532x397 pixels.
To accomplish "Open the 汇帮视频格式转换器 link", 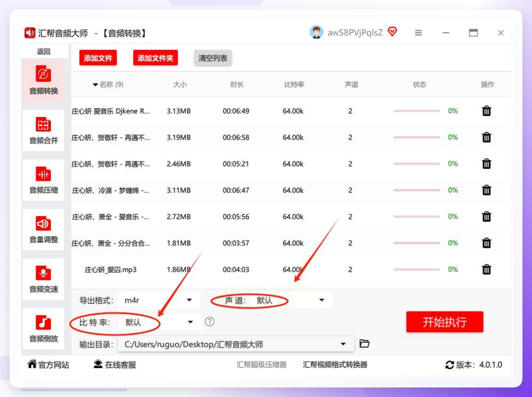I will tap(335, 365).
